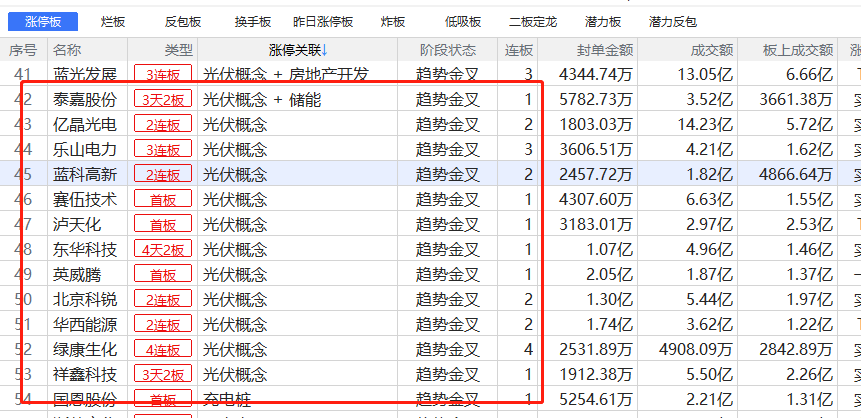Switch to the 涨停板 tab
This screenshot has width=861, height=418.
tap(43, 22)
